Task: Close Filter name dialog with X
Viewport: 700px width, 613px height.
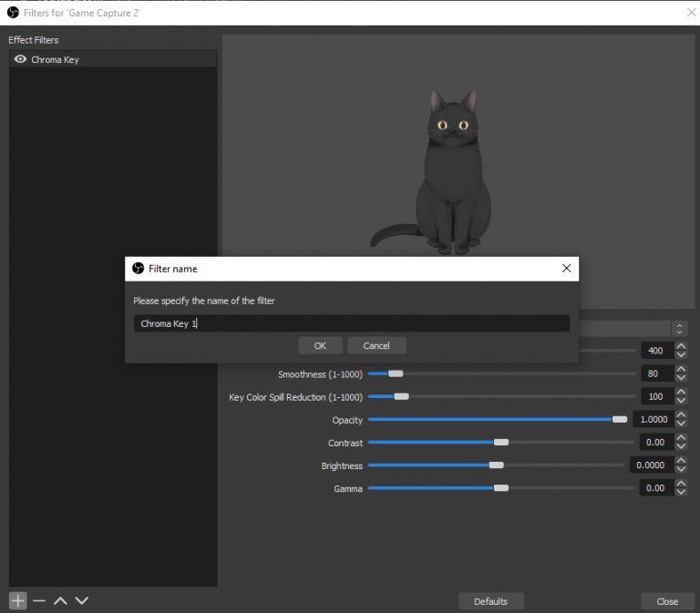Action: point(566,268)
